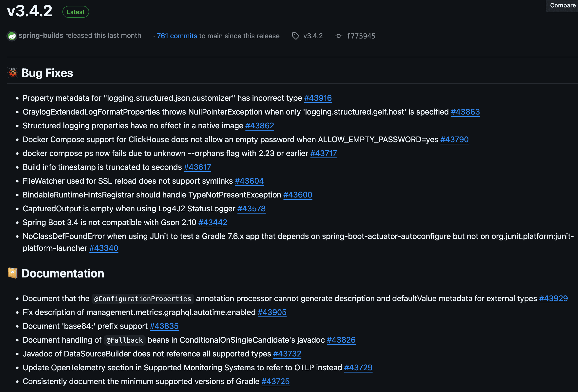Click text 'BindableRuntimeHintsRegistrar should handle TypeNotPresentException'
578x392 pixels.
(x=152, y=195)
